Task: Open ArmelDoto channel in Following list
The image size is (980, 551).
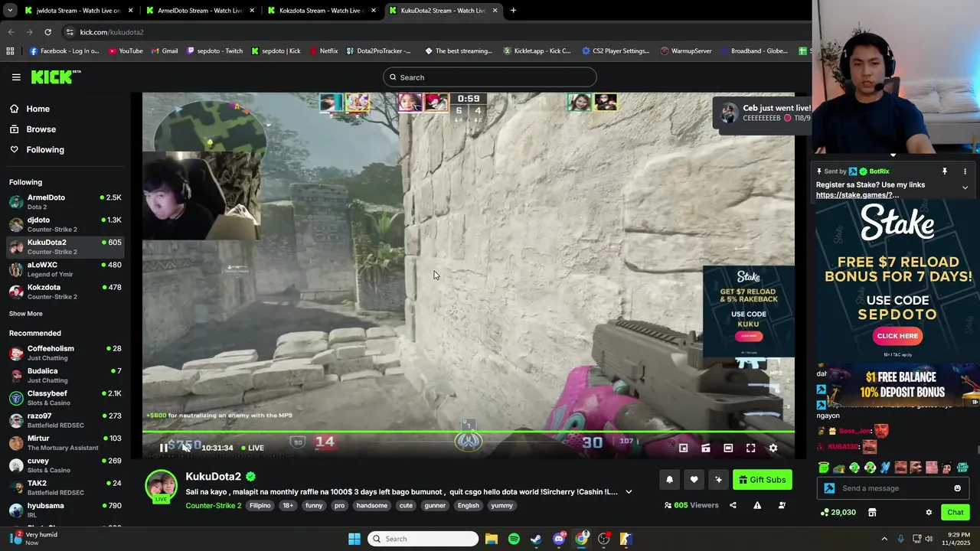Action: [x=65, y=202]
